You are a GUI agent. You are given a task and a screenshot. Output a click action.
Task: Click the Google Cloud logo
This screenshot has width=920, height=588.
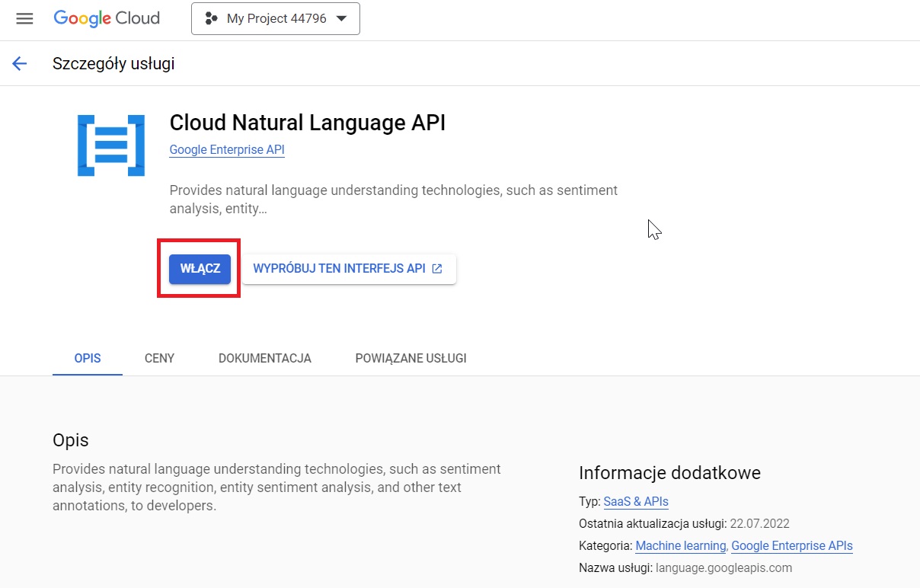coord(106,18)
